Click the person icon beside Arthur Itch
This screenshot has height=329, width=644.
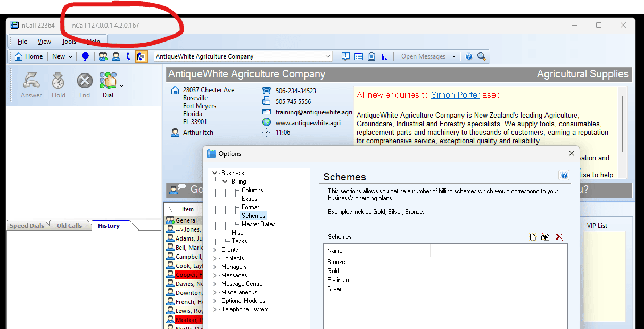[x=175, y=133]
